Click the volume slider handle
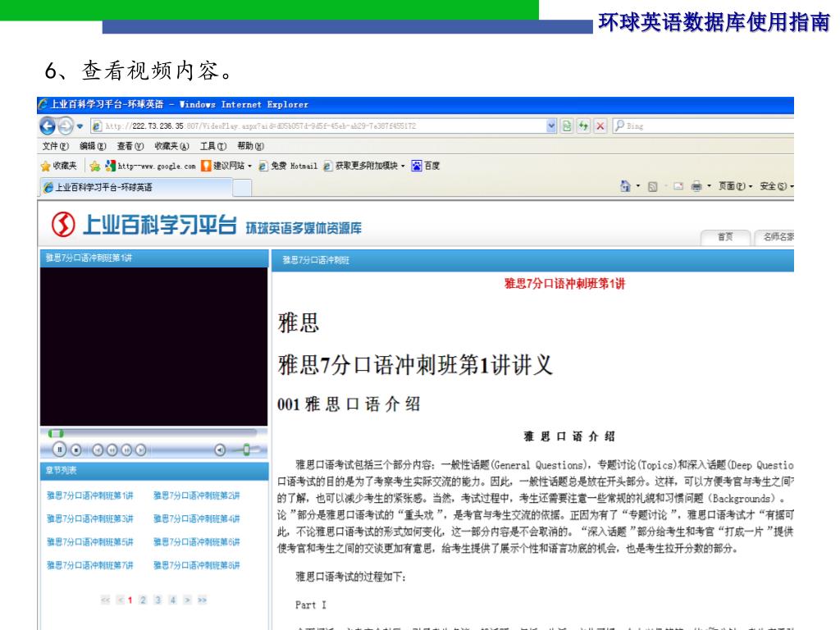The height and width of the screenshot is (630, 840). (246, 450)
